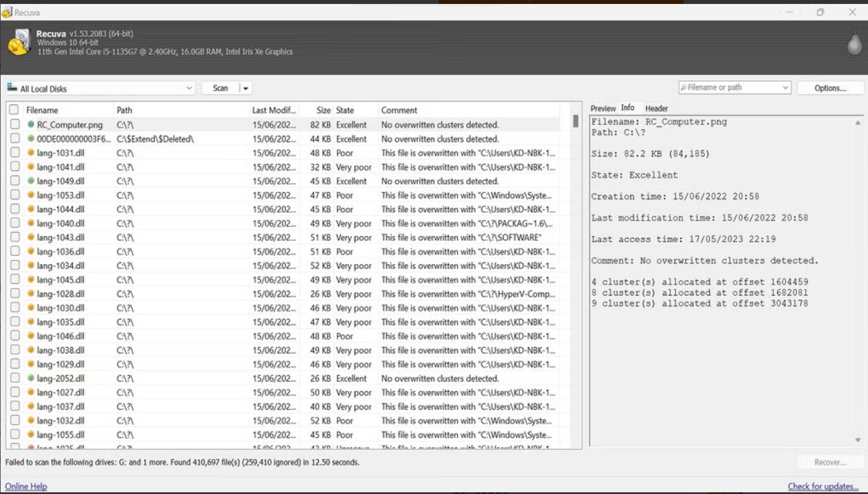Switch to the Header tab
This screenshot has height=494, width=868.
(x=656, y=108)
